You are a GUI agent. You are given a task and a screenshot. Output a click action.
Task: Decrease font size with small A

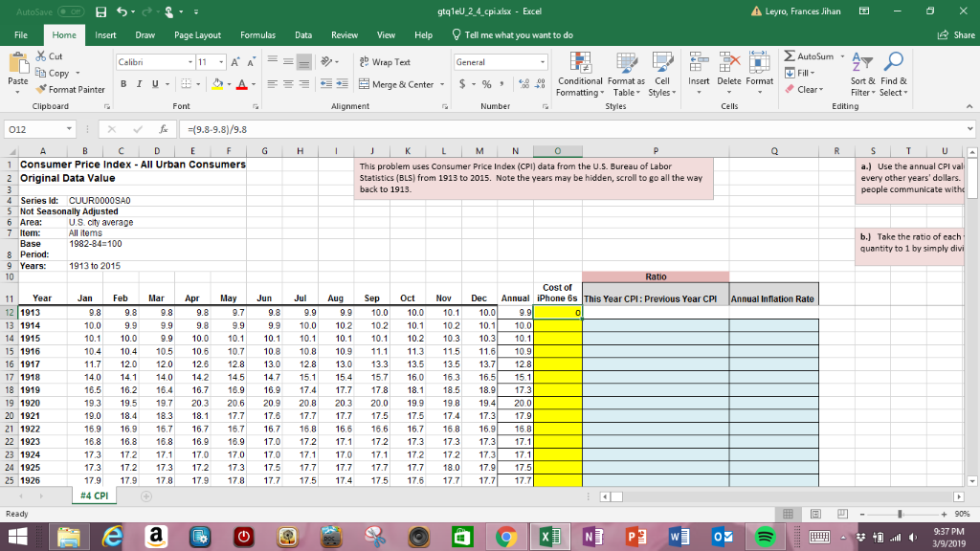(x=251, y=62)
